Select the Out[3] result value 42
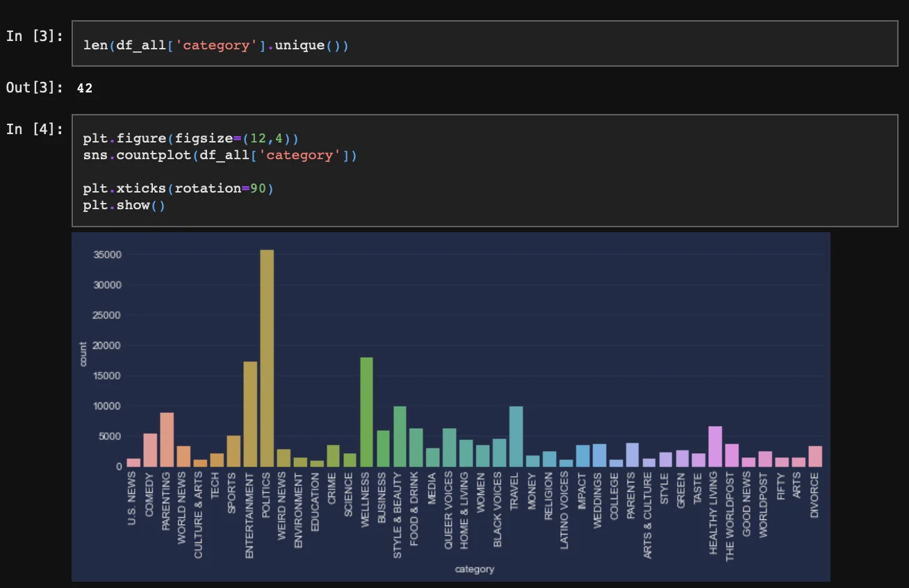This screenshot has width=909, height=588. 85,88
